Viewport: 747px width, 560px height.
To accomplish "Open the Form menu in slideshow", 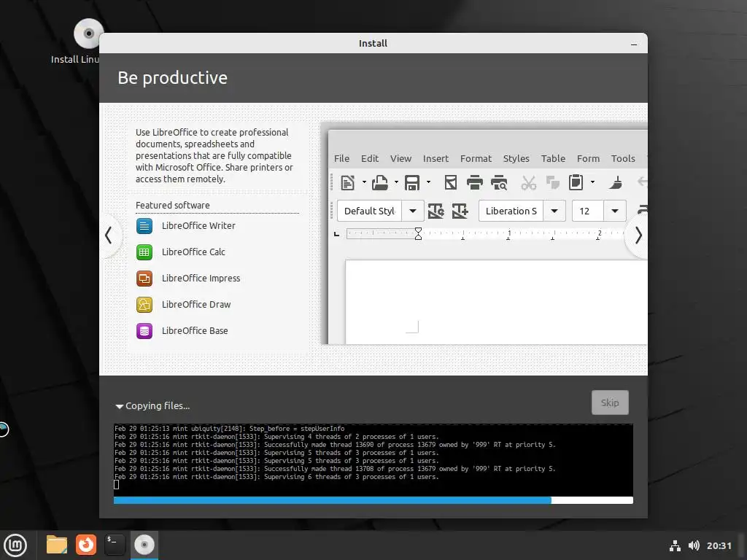I will (x=589, y=158).
